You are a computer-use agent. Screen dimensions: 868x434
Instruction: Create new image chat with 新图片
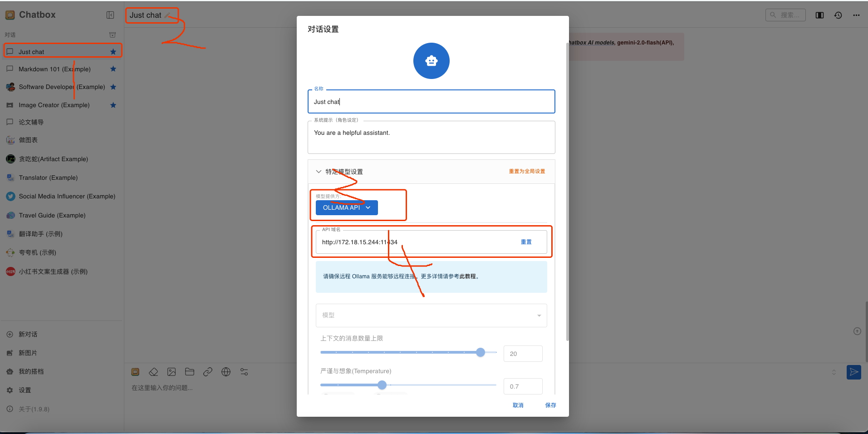pyautogui.click(x=63, y=353)
